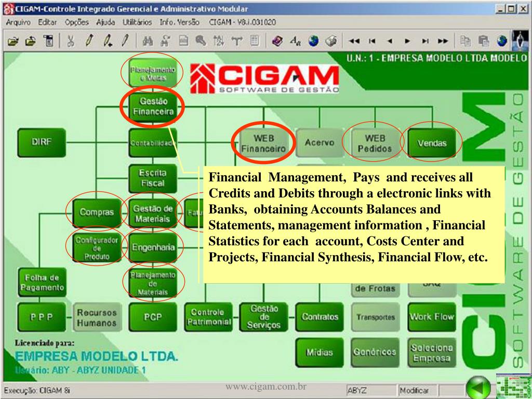Open the Arquivo menu
532x399 pixels.
pyautogui.click(x=18, y=22)
